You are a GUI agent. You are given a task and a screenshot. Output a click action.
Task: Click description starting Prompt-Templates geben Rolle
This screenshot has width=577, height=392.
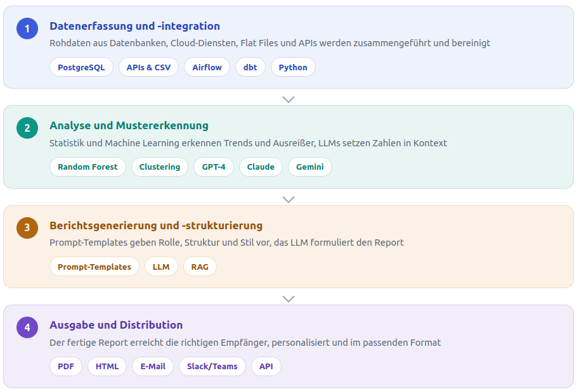pyautogui.click(x=227, y=243)
